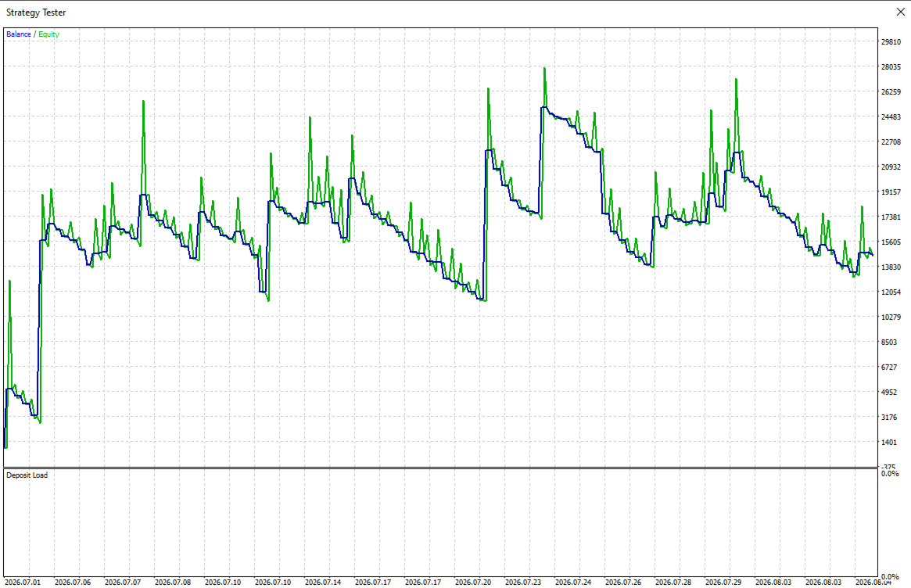This screenshot has width=911, height=588.
Task: Close the Strategy Tester panel
Action: tap(900, 13)
